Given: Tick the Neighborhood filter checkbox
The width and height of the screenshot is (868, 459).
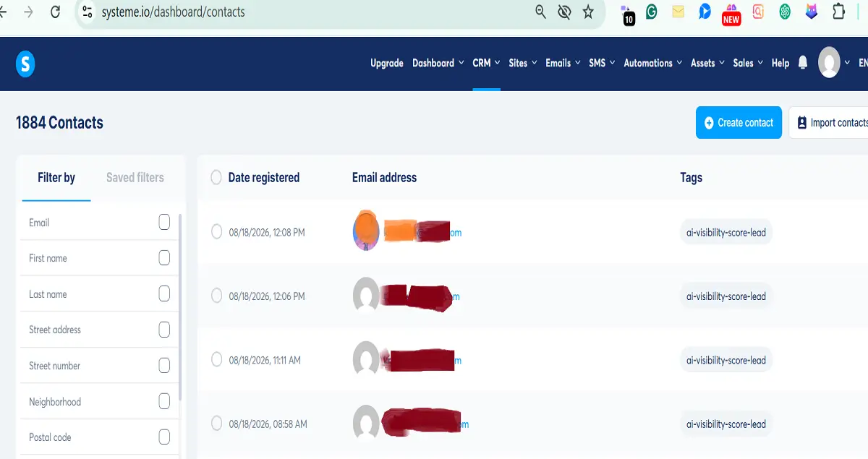Looking at the screenshot, I should coord(164,401).
